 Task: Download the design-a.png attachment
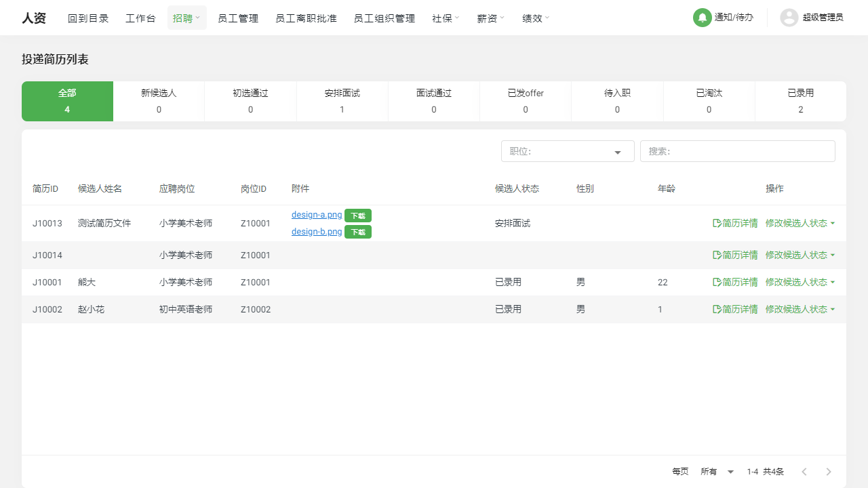[357, 216]
